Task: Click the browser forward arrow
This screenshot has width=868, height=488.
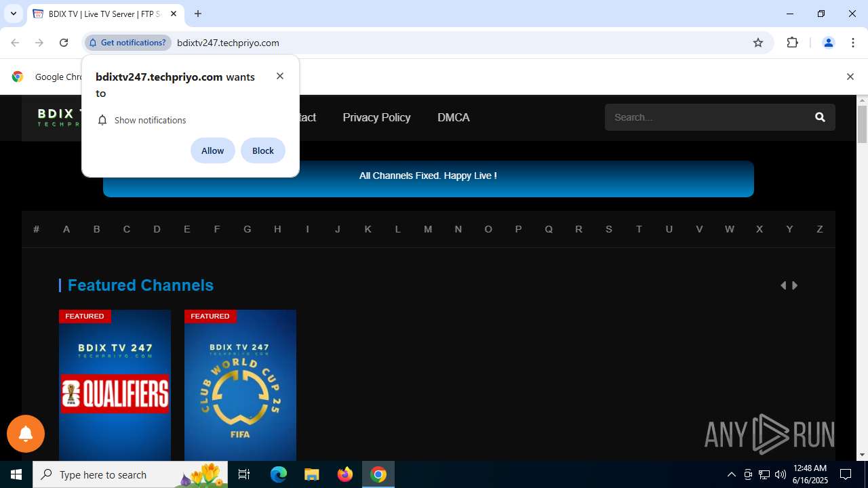Action: 39,43
